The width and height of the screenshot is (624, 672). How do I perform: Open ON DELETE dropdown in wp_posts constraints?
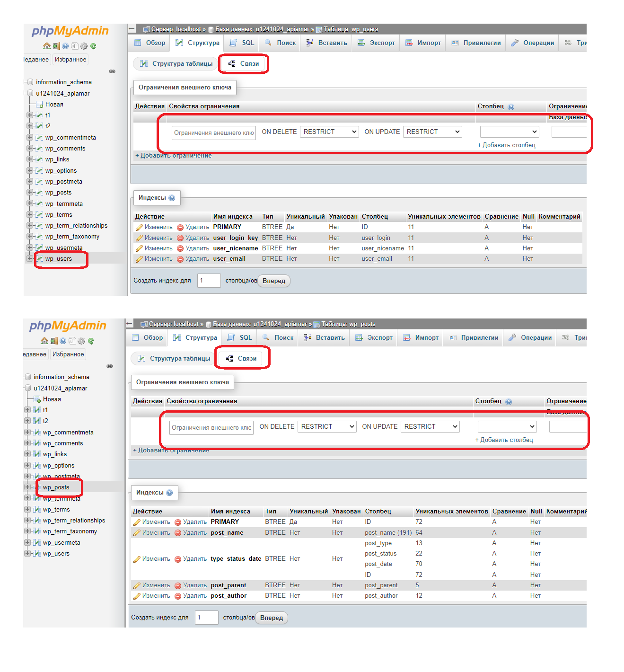pyautogui.click(x=327, y=427)
